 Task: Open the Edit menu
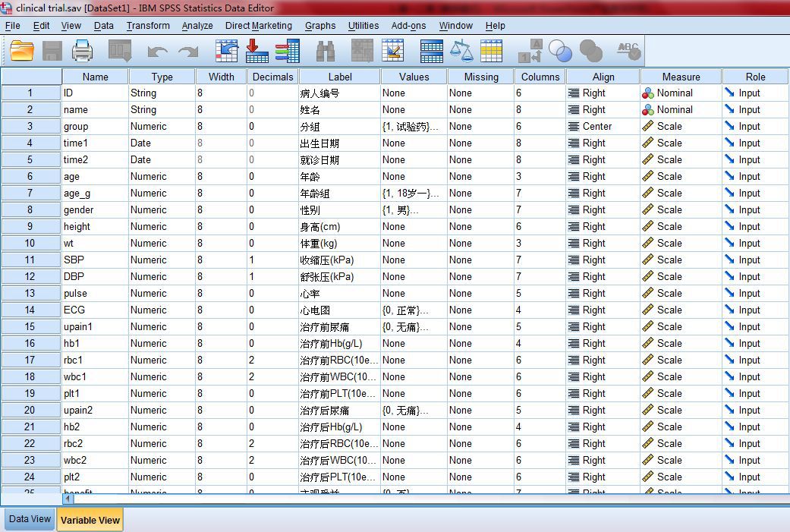point(41,26)
